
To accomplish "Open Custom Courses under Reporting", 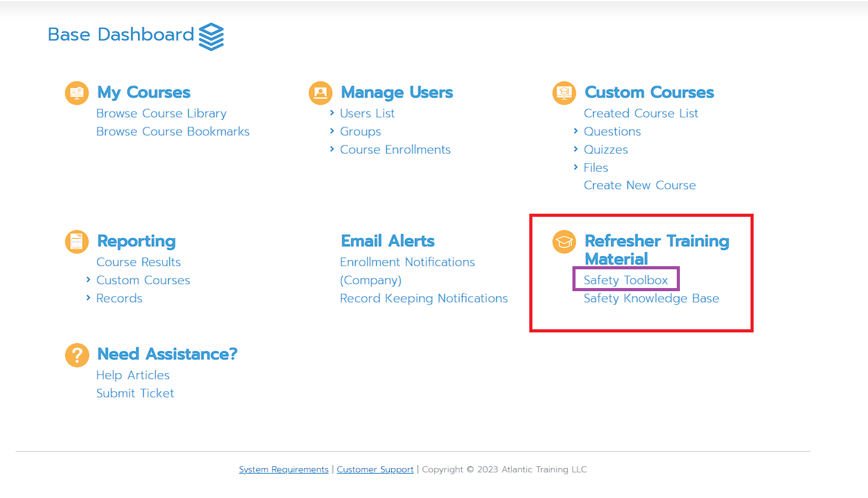I will pos(143,280).
